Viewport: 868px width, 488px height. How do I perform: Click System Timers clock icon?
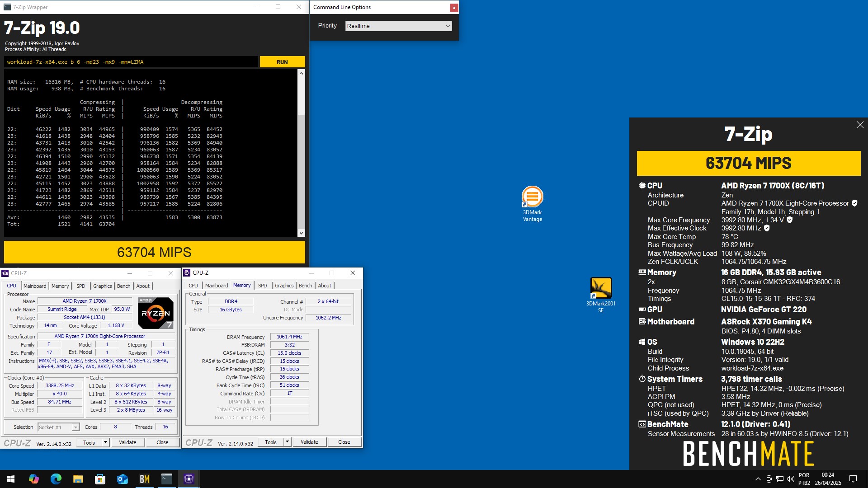point(642,379)
